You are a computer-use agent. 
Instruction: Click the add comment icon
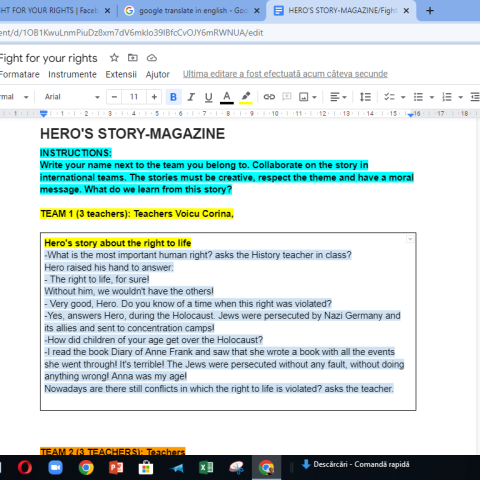pos(286,97)
